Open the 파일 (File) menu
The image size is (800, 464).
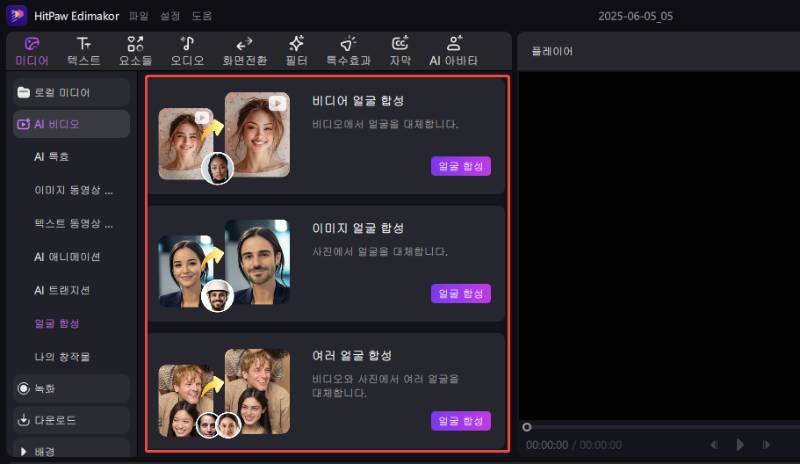pos(139,16)
